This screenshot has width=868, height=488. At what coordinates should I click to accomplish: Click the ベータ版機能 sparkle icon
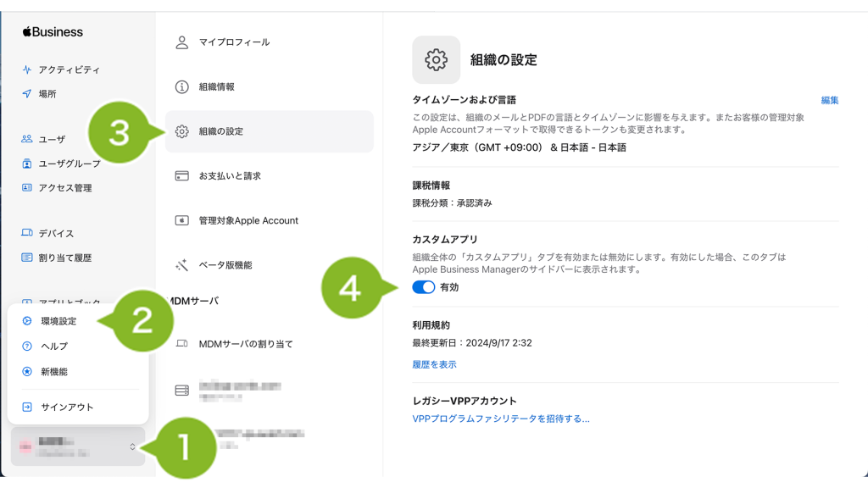point(181,265)
